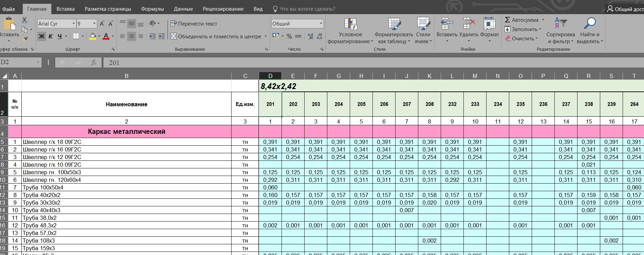This screenshot has width=644, height=255.
Task: Click the insert function fx icon
Action: (x=93, y=62)
